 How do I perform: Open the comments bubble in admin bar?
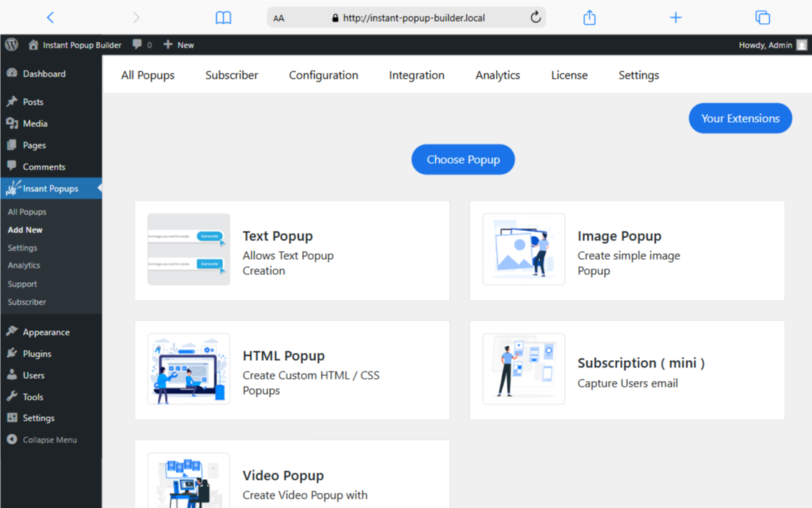coord(137,45)
